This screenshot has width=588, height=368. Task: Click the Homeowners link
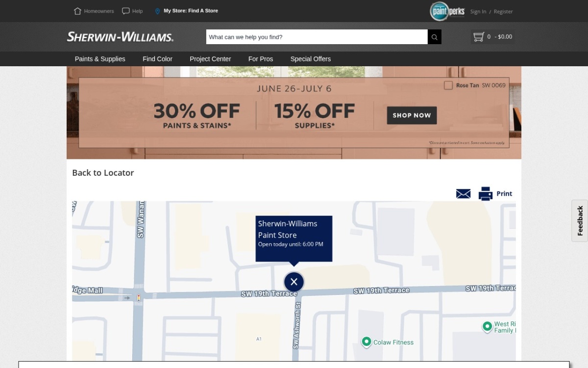click(x=99, y=11)
